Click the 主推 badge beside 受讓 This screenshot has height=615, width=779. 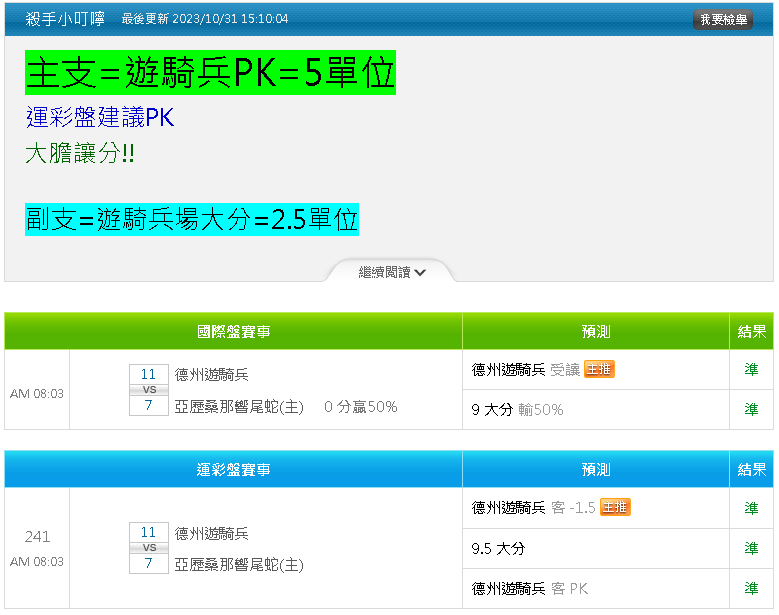point(599,369)
